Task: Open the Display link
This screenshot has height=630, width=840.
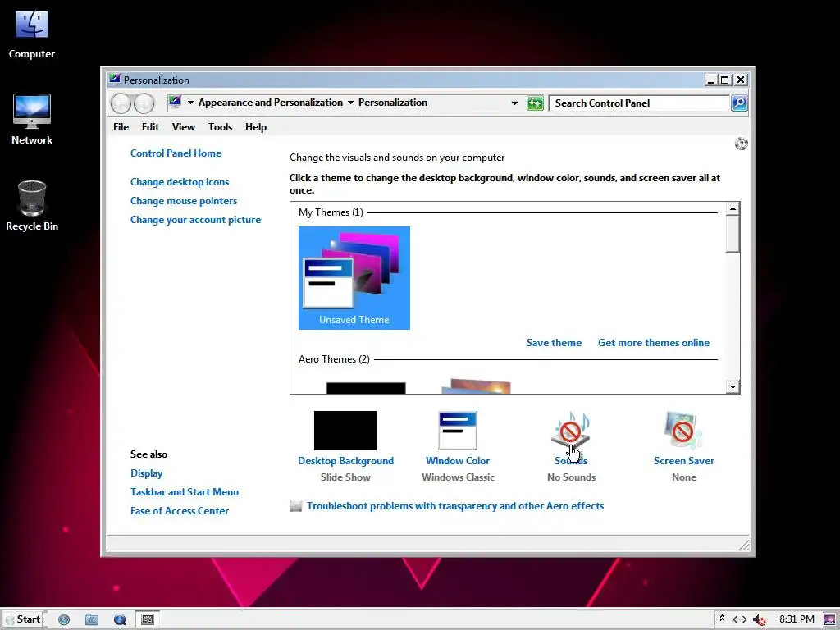Action: coord(146,473)
